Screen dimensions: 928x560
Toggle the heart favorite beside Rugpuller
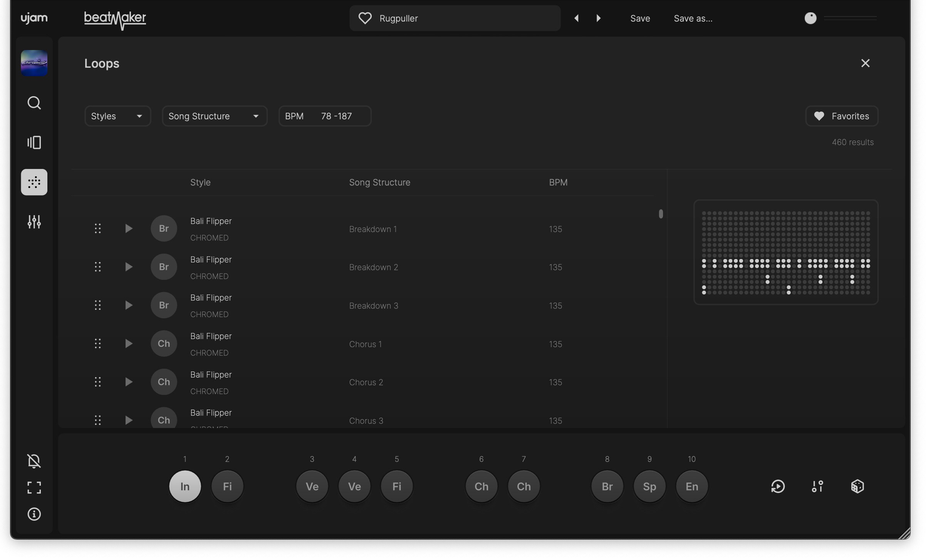click(x=364, y=18)
